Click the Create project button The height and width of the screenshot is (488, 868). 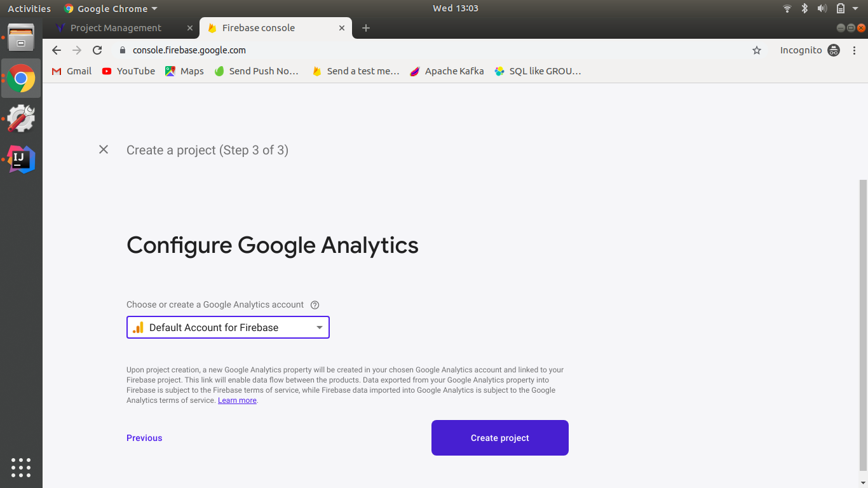(x=500, y=438)
